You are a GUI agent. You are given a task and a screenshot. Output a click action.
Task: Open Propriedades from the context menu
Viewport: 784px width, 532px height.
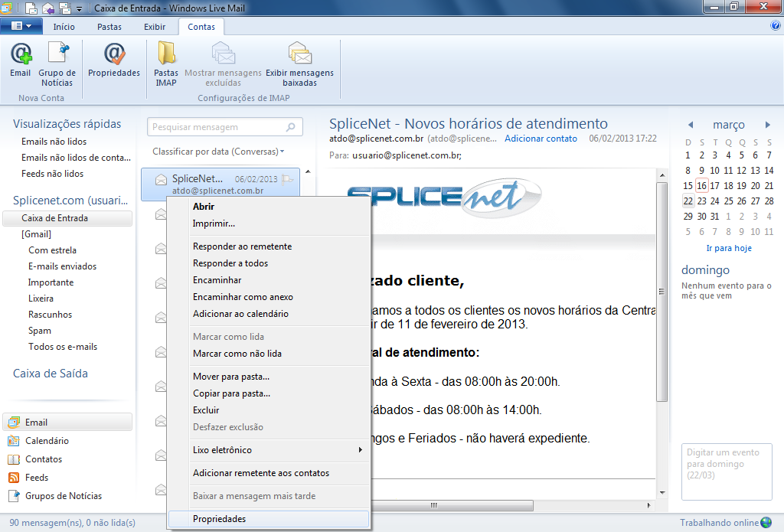point(269,519)
